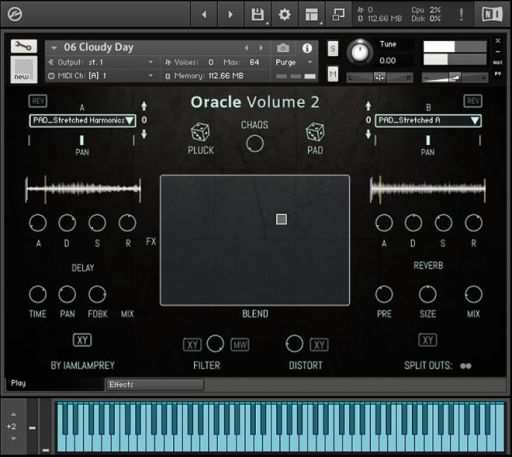Go to next preset arrow in top toolbar
512x457 pixels.
point(230,14)
